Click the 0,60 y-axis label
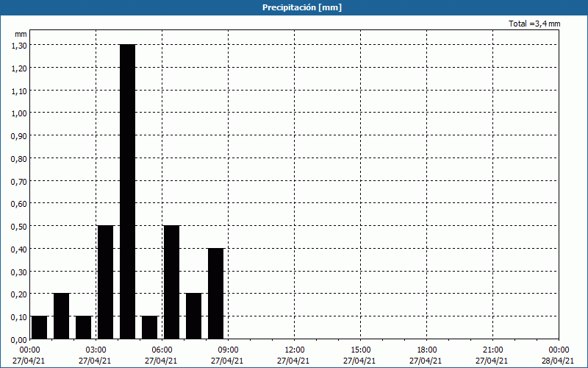Screen dimensions: 588x368 click(x=18, y=204)
